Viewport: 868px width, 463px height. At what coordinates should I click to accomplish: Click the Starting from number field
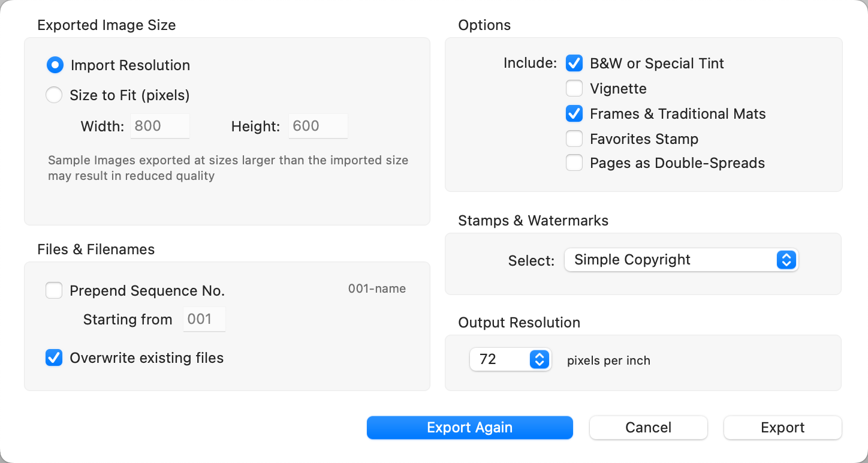click(204, 320)
